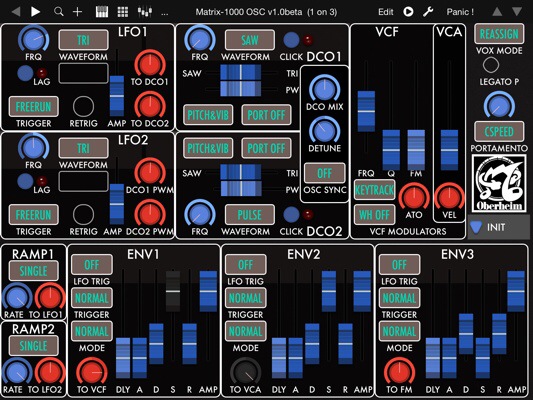Click the CSPEED portamento button
The width and height of the screenshot is (533, 400).
pos(499,132)
